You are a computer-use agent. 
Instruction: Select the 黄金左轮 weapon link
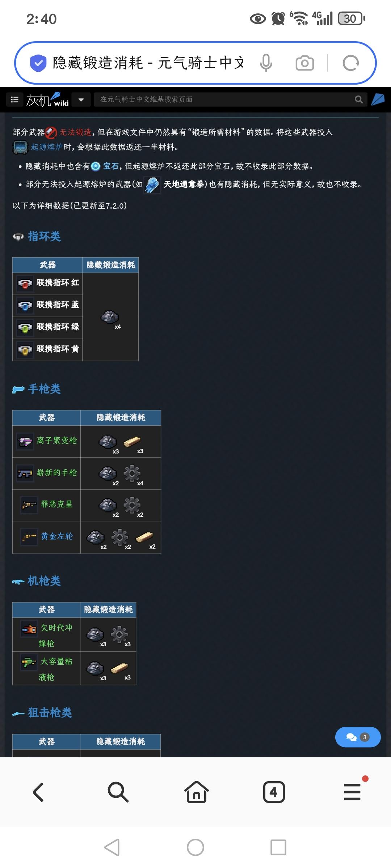pyautogui.click(x=57, y=536)
